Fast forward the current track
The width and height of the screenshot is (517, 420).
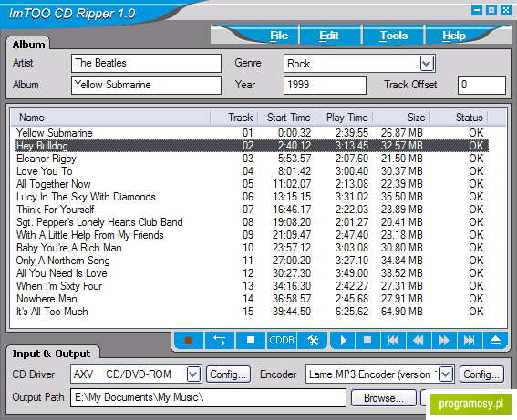click(444, 340)
